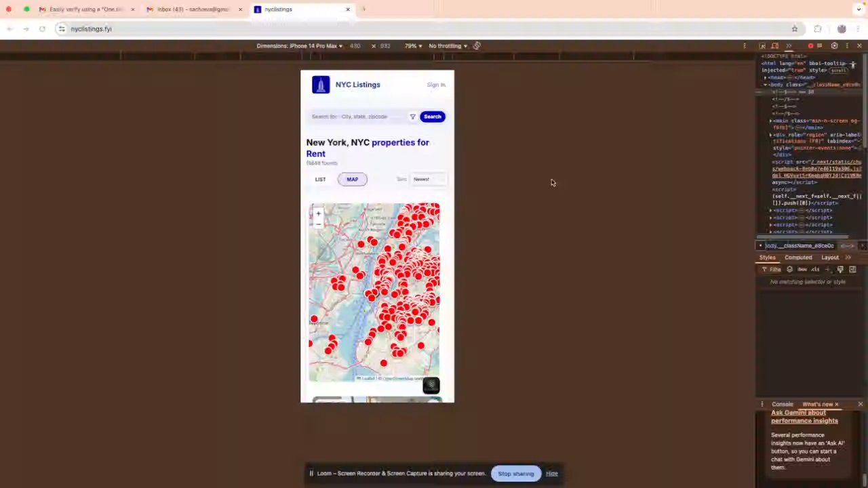Switch to LIST view
Screen dimensions: 868x488
(320, 180)
